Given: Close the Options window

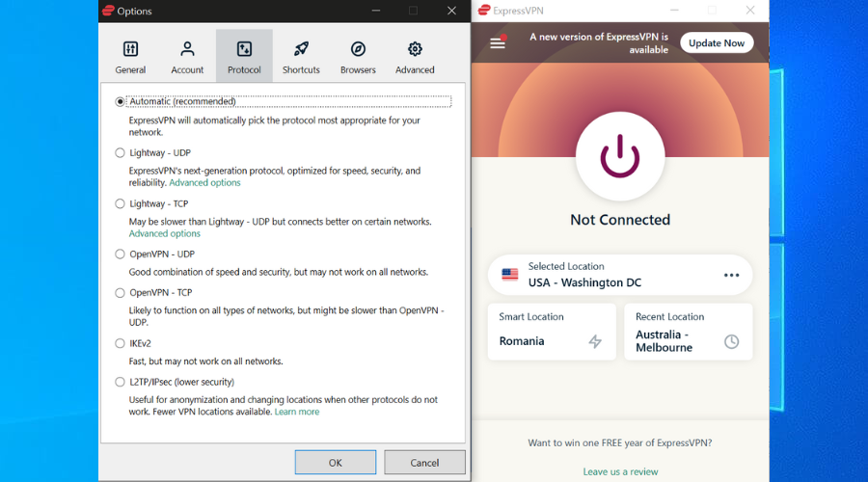Looking at the screenshot, I should 451,11.
